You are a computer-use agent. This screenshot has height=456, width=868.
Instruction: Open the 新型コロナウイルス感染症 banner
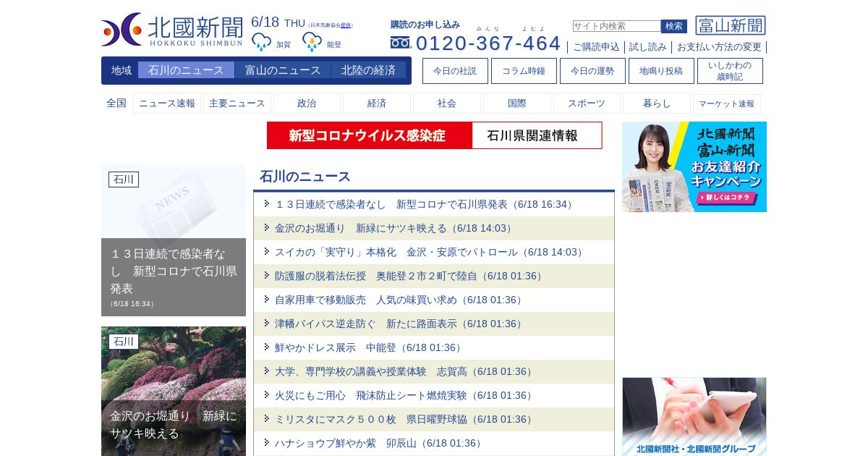[x=370, y=135]
